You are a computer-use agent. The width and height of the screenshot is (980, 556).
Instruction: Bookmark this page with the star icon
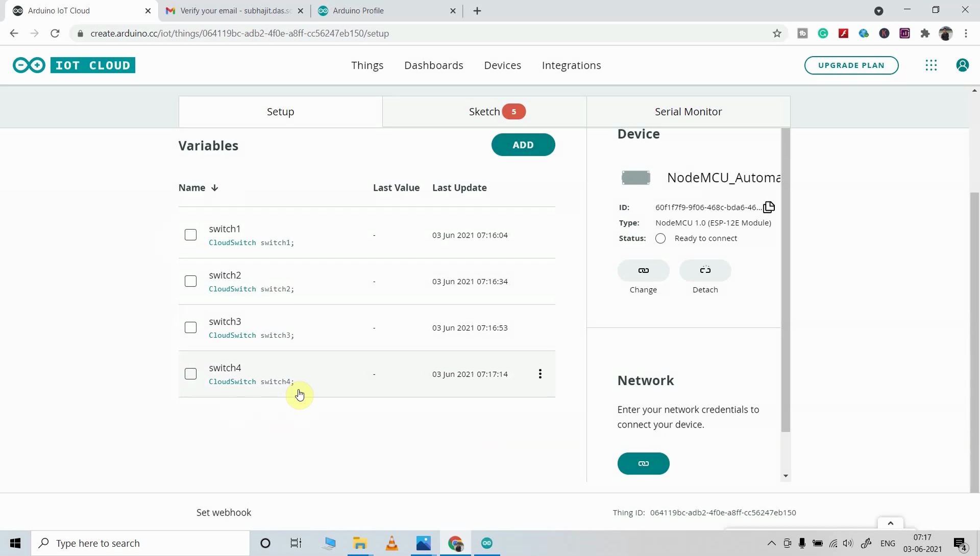click(777, 33)
